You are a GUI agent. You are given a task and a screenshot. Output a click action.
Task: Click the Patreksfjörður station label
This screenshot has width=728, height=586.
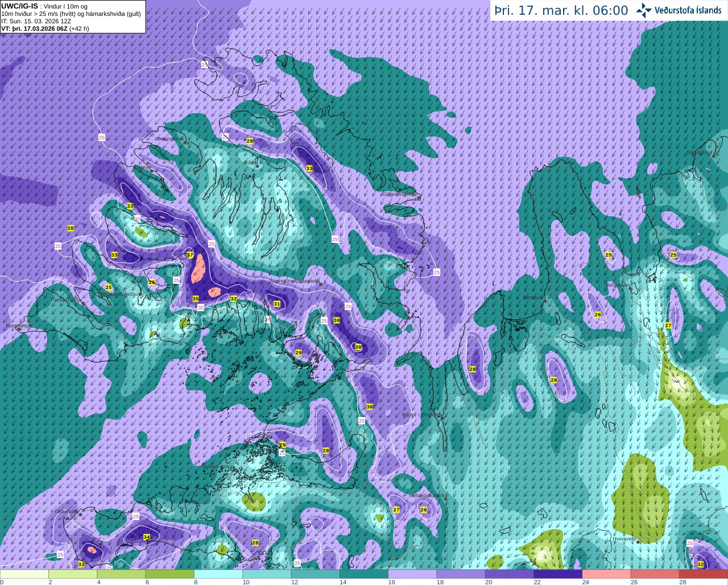click(67, 299)
